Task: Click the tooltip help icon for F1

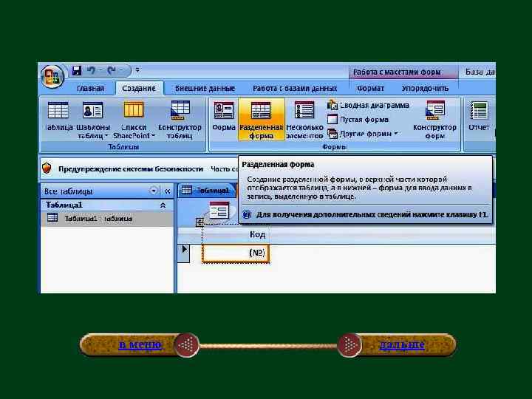Action: (x=247, y=215)
